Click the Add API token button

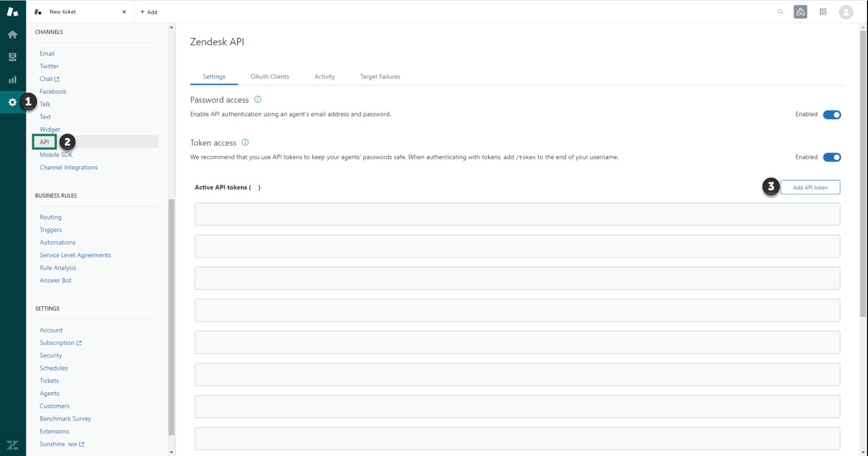[810, 188]
